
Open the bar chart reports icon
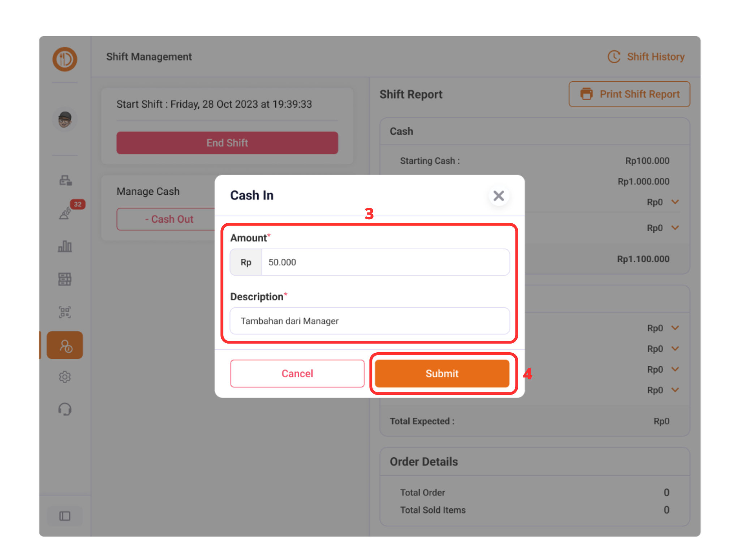point(65,246)
